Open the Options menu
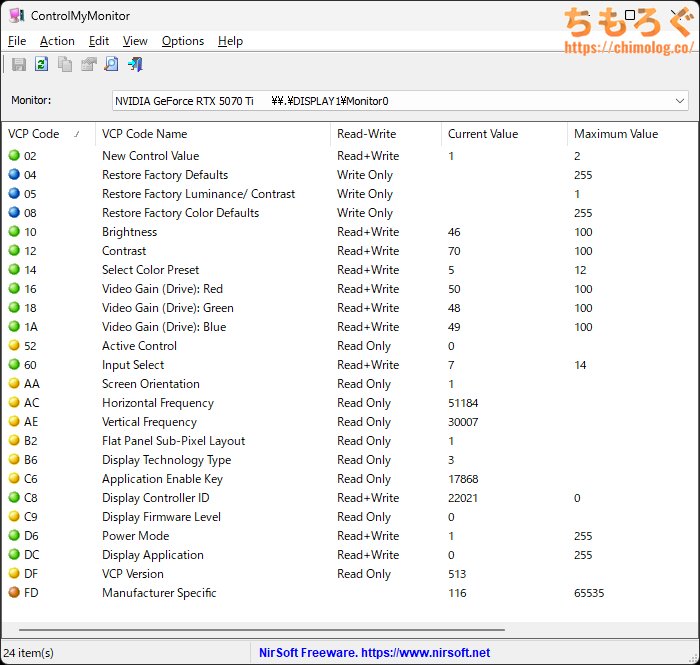 point(183,41)
